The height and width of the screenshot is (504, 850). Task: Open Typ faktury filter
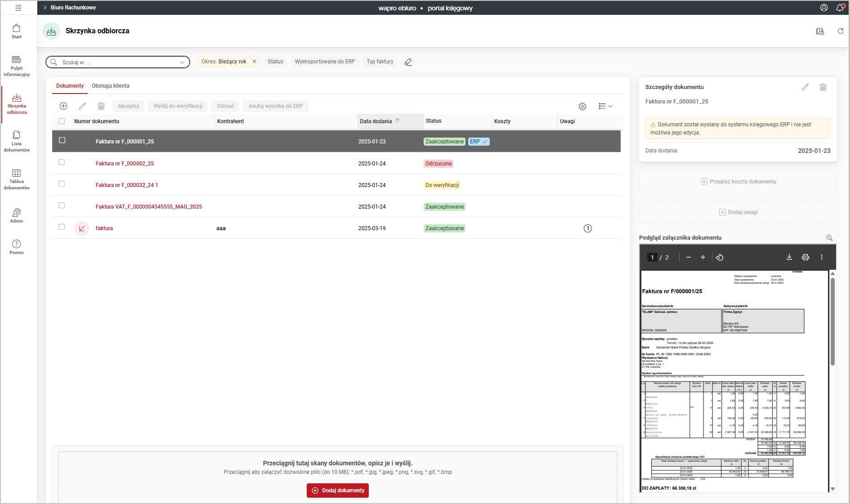380,62
